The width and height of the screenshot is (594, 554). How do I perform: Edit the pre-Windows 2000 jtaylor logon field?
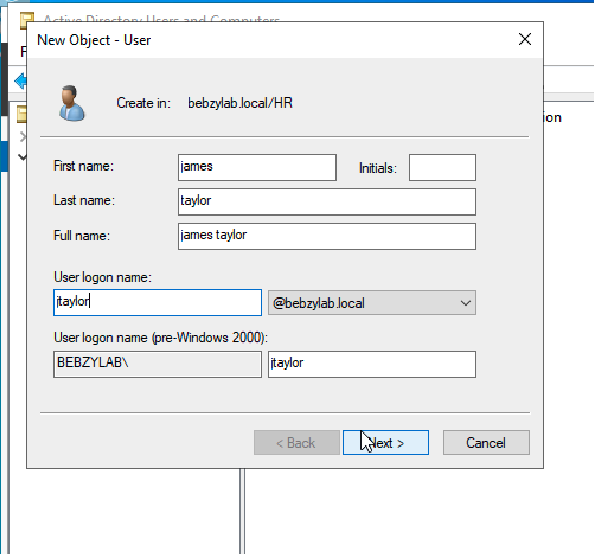(372, 364)
